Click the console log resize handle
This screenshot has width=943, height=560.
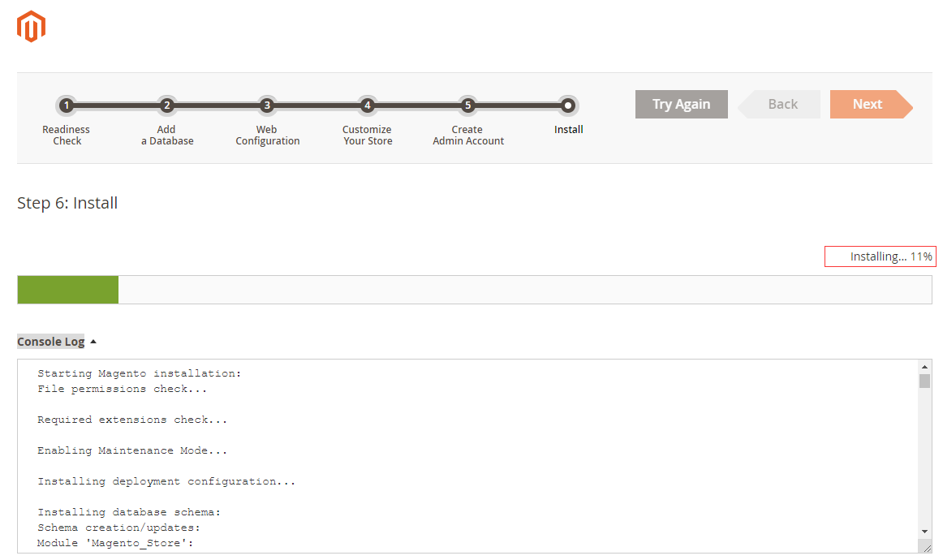click(x=926, y=548)
